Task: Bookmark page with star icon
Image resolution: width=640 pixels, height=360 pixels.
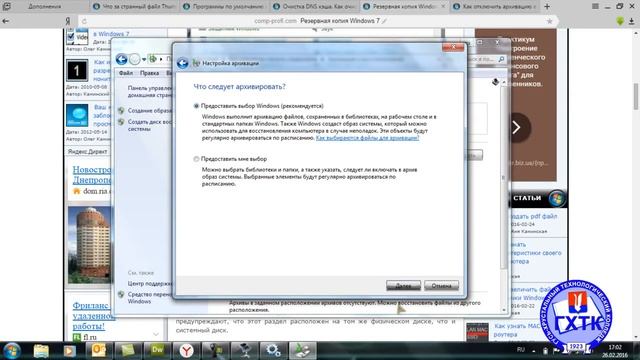Action: 549,21
